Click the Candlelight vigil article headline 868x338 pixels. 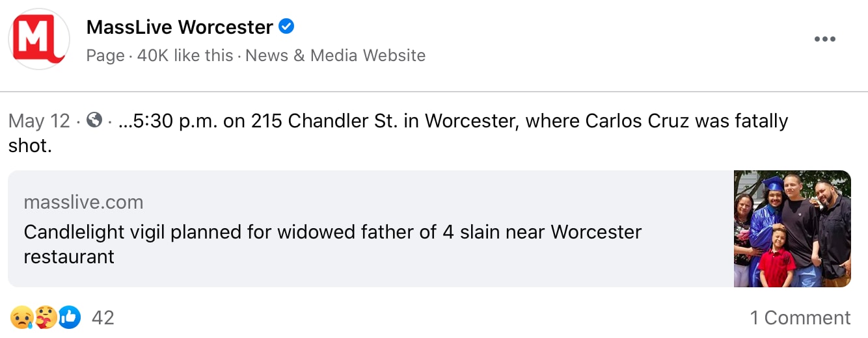click(332, 232)
